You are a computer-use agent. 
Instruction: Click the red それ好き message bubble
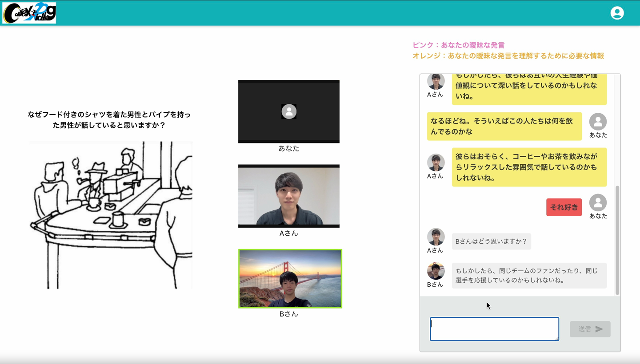point(564,207)
